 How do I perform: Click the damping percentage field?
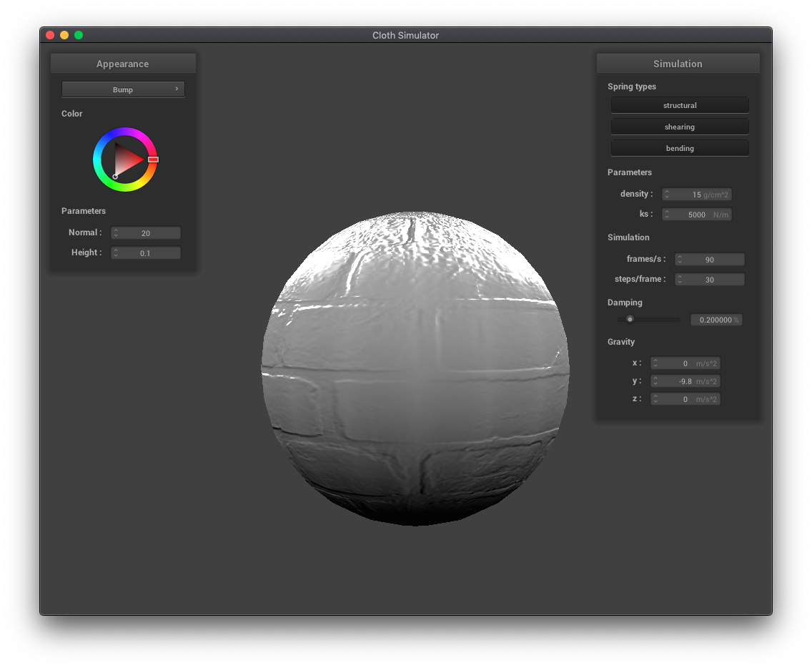[716, 320]
